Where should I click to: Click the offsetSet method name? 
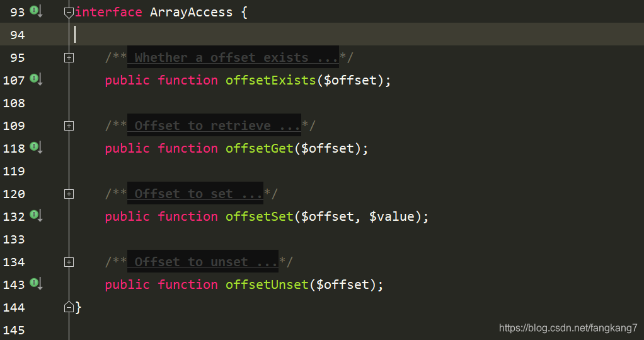tap(259, 216)
